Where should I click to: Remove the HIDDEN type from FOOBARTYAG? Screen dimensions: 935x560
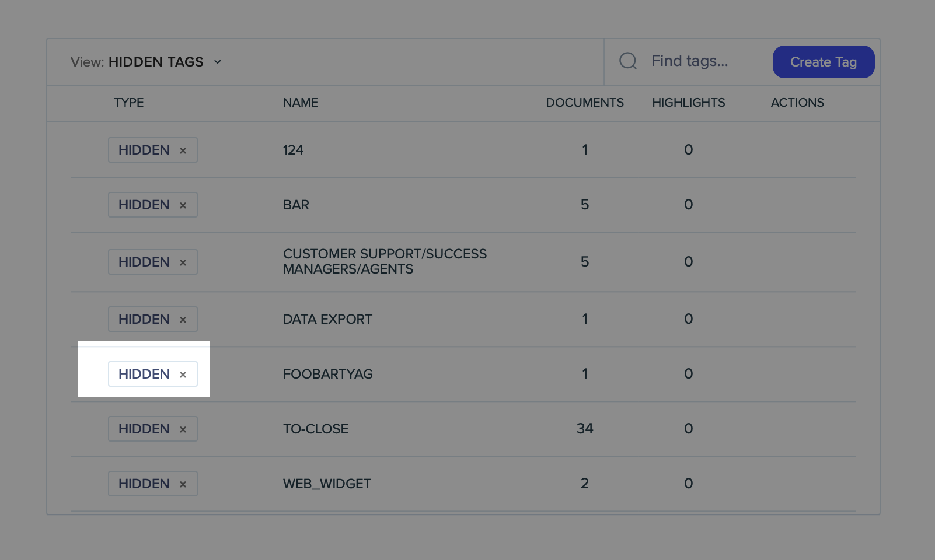pos(183,374)
